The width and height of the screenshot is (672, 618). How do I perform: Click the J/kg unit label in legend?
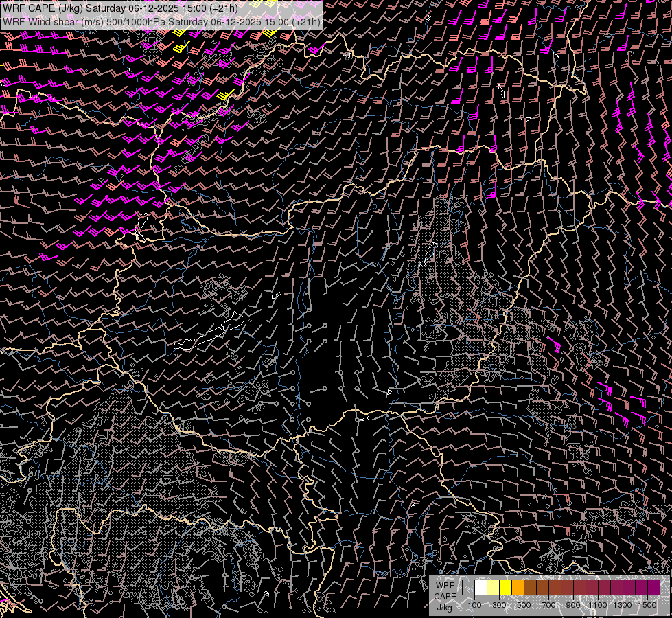(x=444, y=607)
